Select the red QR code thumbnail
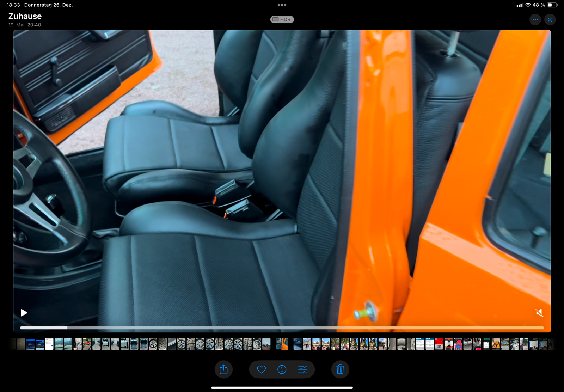 point(439,344)
